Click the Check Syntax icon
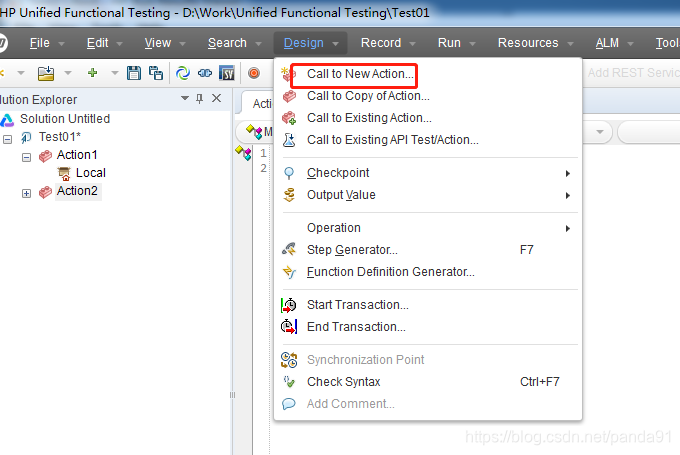The height and width of the screenshot is (455, 680). pyautogui.click(x=289, y=382)
